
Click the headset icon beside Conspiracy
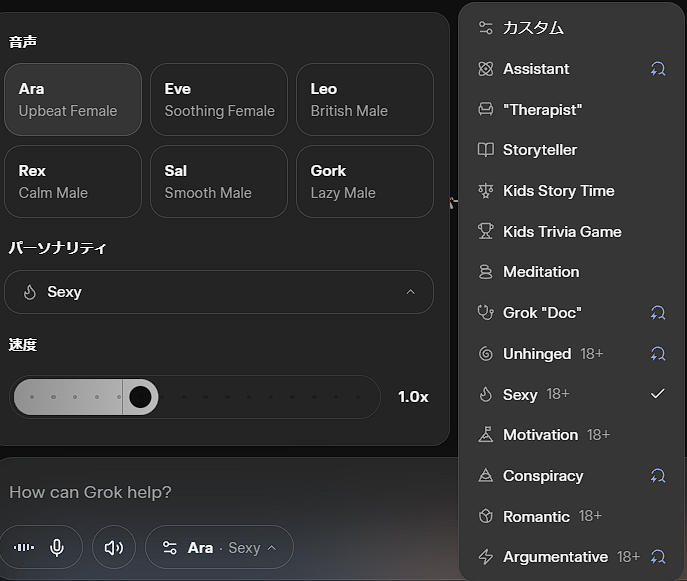click(x=657, y=476)
